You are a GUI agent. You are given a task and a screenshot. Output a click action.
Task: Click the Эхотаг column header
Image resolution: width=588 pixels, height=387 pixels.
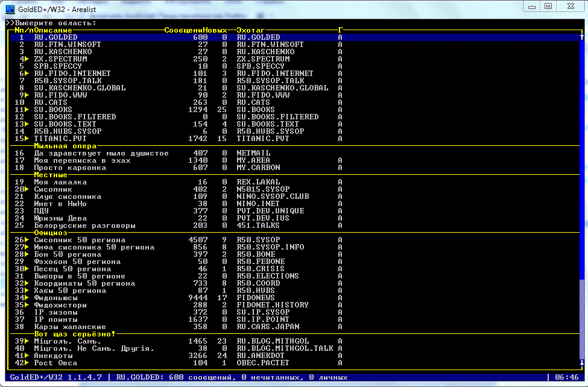(x=251, y=30)
